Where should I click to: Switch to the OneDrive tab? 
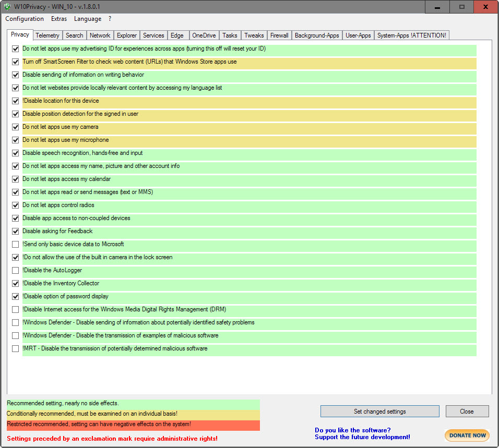pyautogui.click(x=204, y=35)
